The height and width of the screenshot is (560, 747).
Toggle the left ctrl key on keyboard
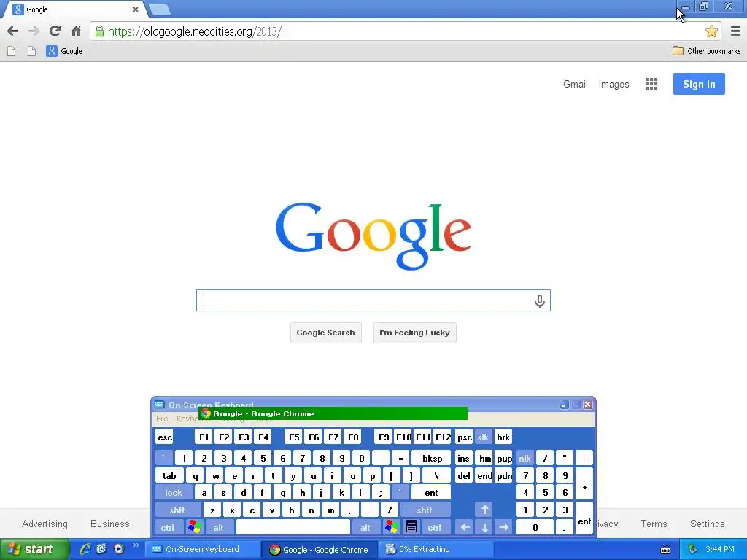tap(168, 528)
